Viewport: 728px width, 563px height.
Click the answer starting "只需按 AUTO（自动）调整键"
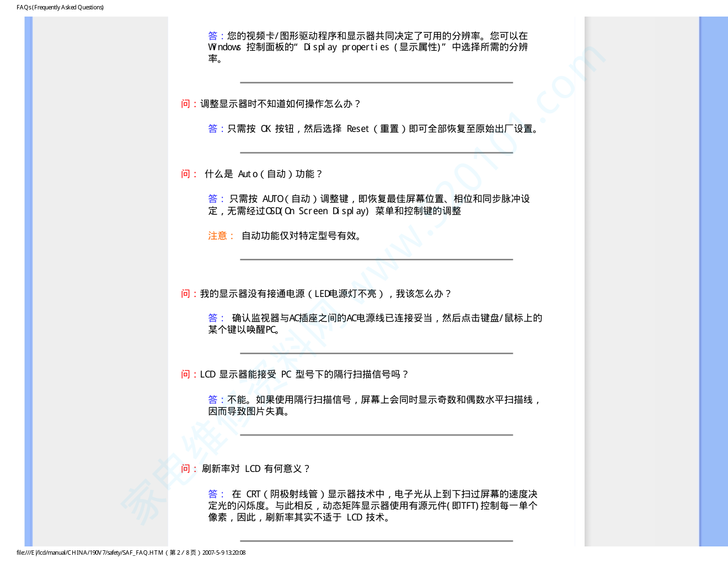369,205
